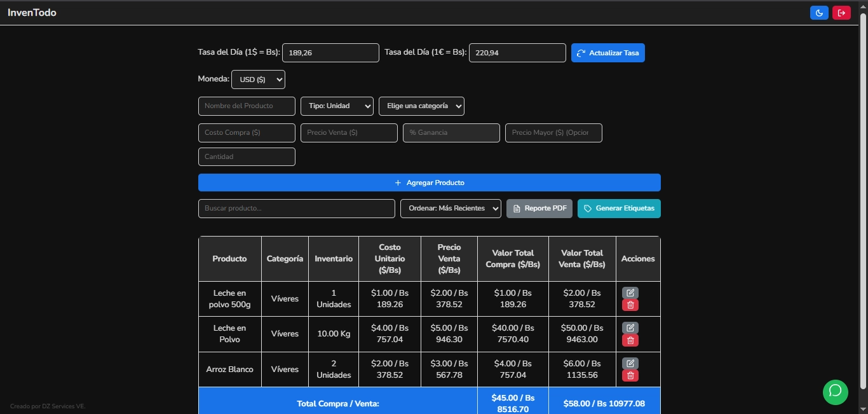Expand the Tipo: Unidad dropdown
Viewport: 868px width, 414px height.
(337, 106)
